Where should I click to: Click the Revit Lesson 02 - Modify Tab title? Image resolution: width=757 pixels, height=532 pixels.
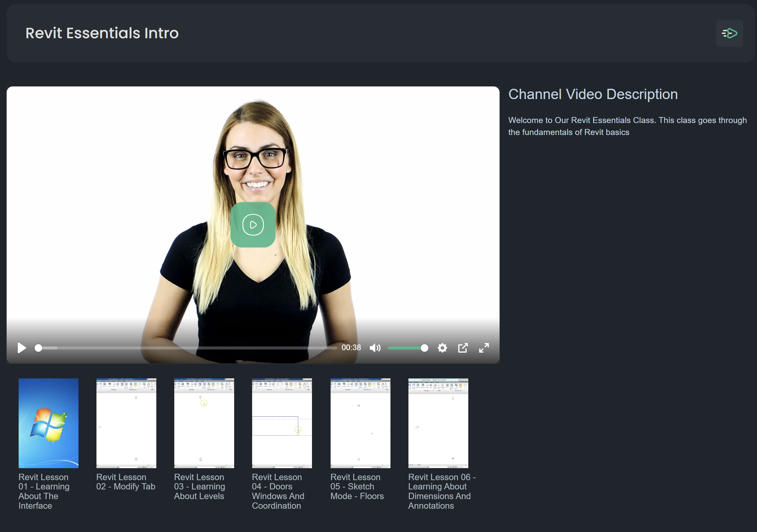(126, 482)
